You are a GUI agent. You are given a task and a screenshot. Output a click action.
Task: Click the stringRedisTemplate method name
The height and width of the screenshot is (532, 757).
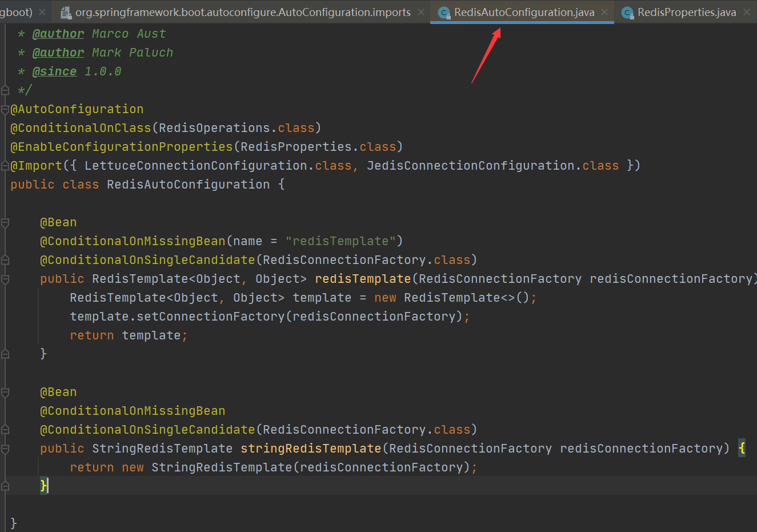pyautogui.click(x=311, y=449)
